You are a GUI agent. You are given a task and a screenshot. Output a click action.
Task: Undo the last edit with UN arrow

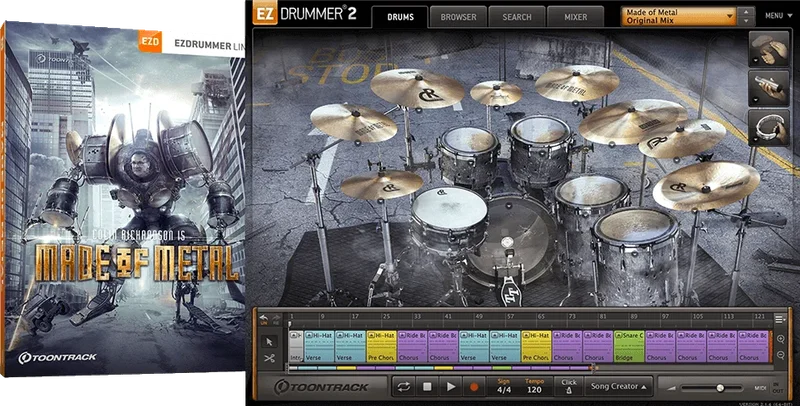click(x=264, y=320)
